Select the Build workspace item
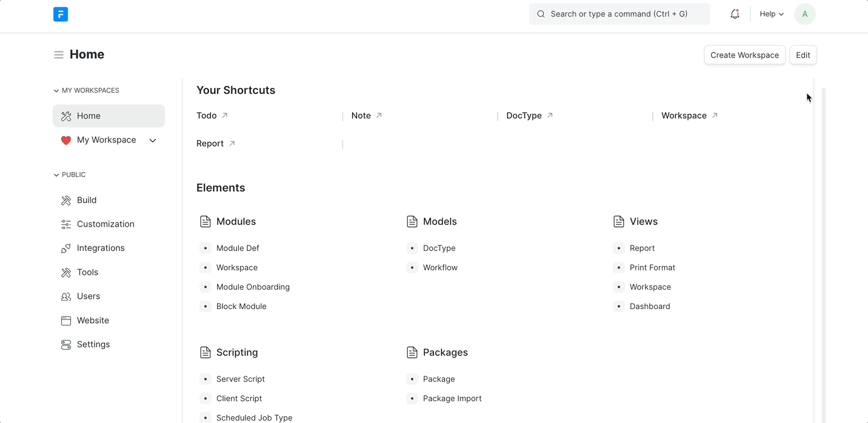 (x=87, y=200)
